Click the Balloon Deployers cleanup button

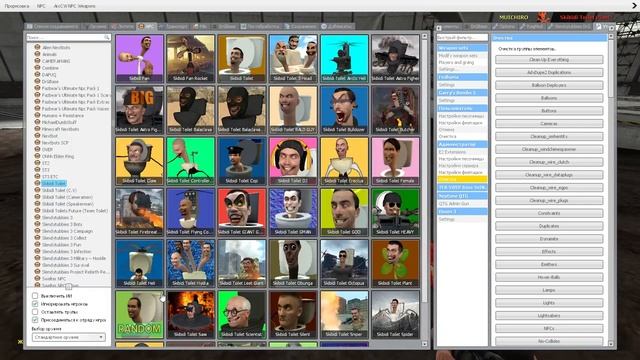tap(549, 85)
